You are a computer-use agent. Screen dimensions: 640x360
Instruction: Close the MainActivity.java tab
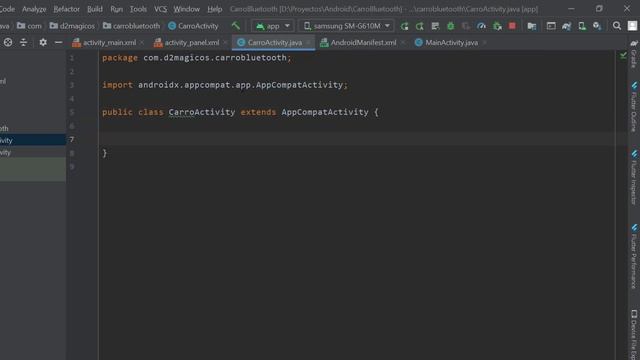coord(484,42)
